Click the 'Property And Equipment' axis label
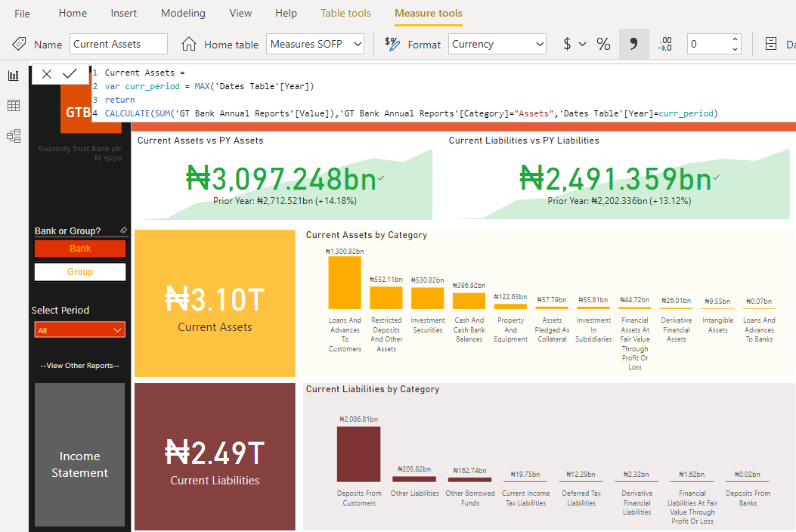The width and height of the screenshot is (796, 532). tap(511, 330)
